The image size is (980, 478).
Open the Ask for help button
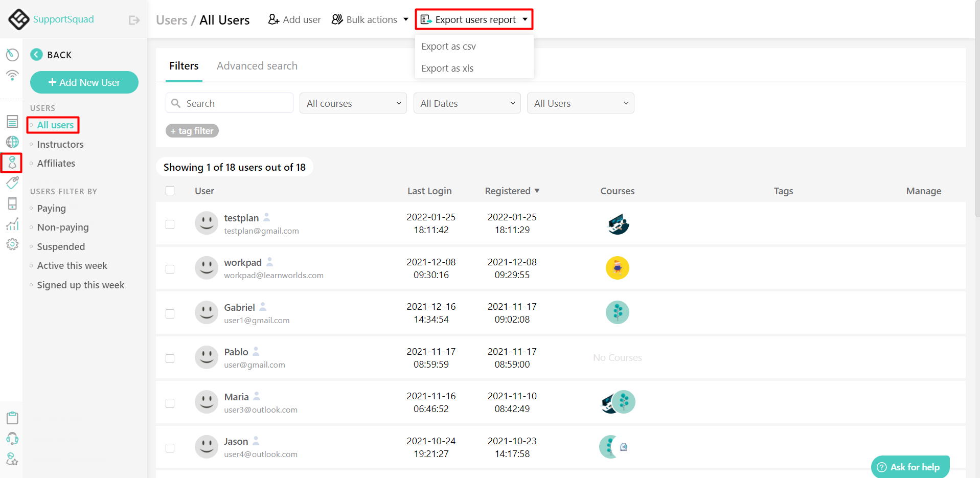[909, 467]
